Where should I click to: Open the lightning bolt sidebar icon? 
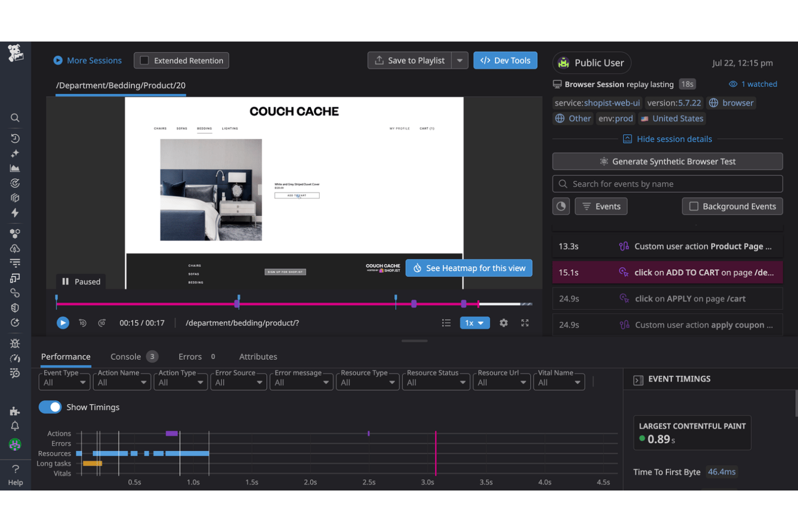click(15, 213)
